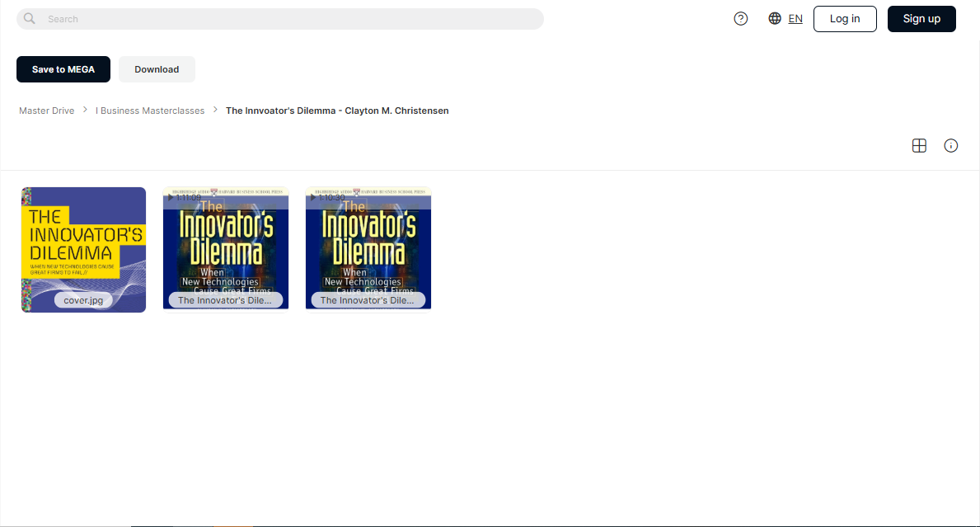The height and width of the screenshot is (527, 980).
Task: Open the cover.jpg thumbnail
Action: click(84, 249)
